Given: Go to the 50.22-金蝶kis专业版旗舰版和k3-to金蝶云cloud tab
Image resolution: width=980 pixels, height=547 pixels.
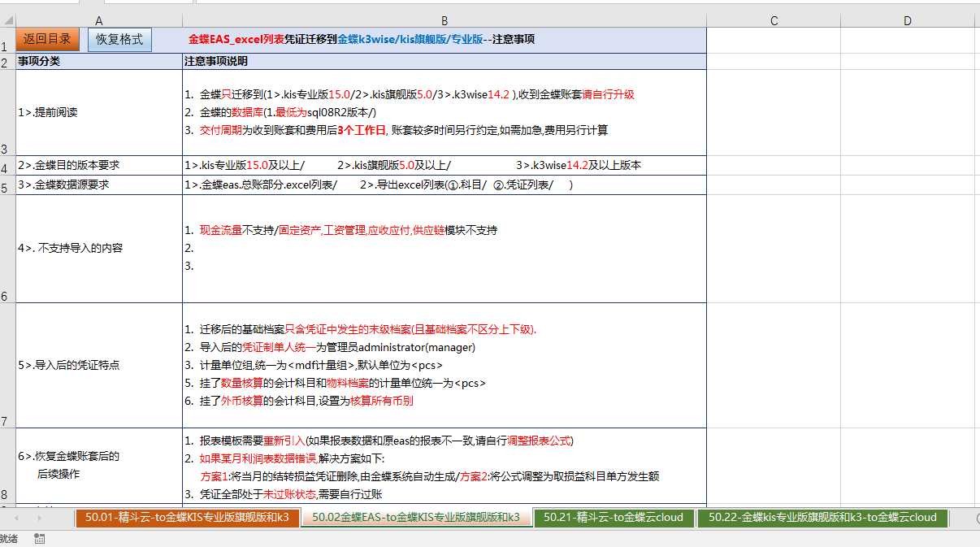Looking at the screenshot, I should pos(822,517).
